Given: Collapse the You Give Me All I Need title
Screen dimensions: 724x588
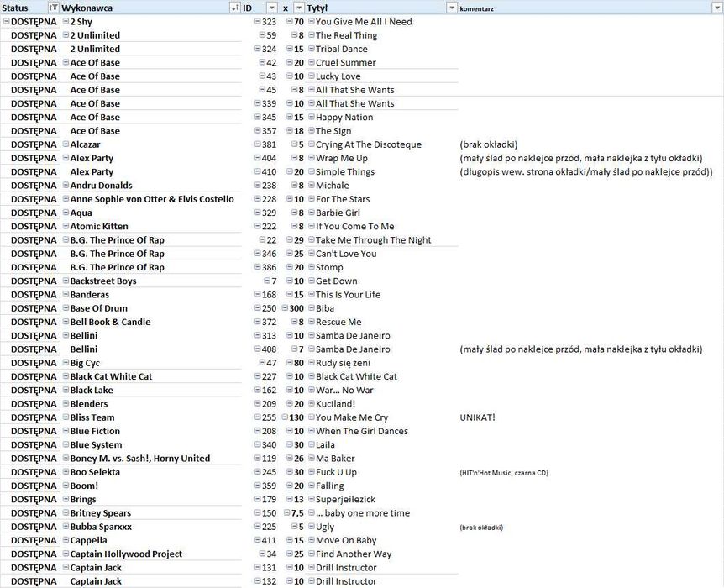Looking at the screenshot, I should 312,21.
